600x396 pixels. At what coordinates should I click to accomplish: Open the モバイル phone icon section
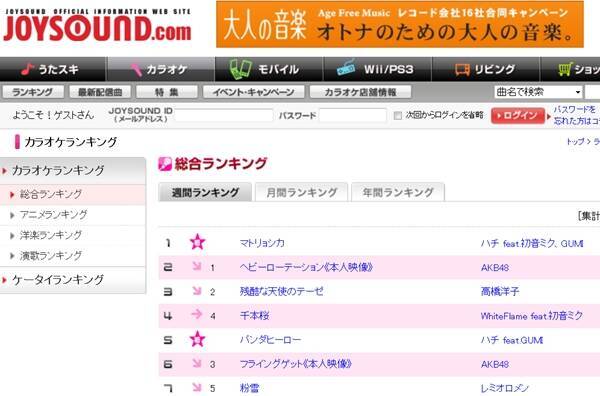pyautogui.click(x=269, y=69)
